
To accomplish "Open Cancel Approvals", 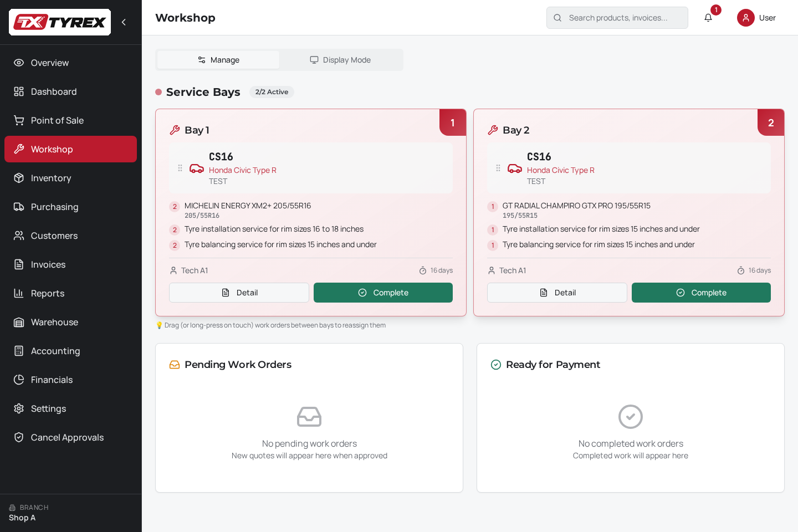I will (x=70, y=437).
